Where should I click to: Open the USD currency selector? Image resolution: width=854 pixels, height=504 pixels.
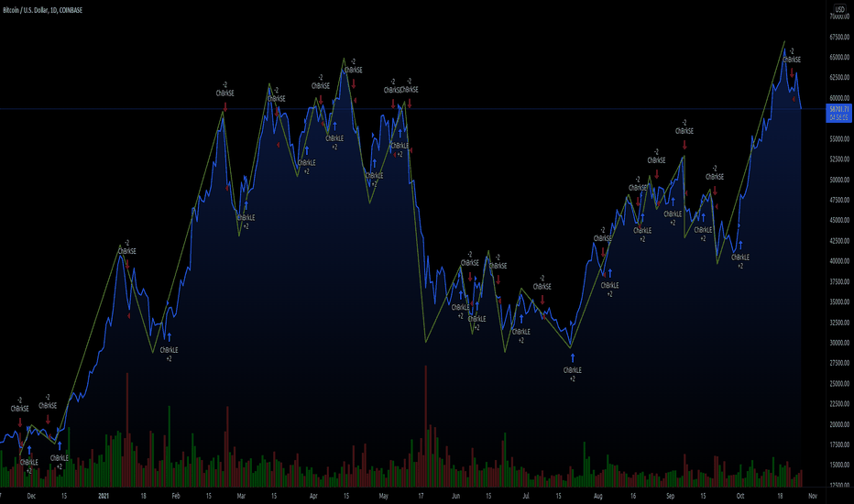point(840,9)
